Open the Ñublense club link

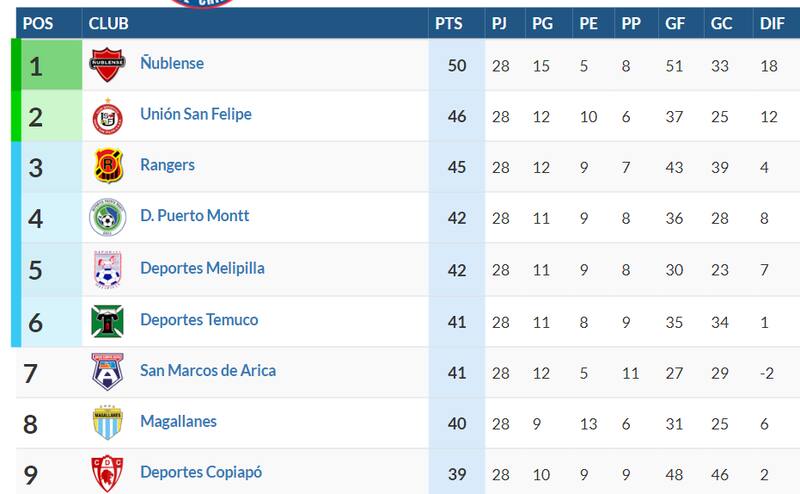click(172, 63)
